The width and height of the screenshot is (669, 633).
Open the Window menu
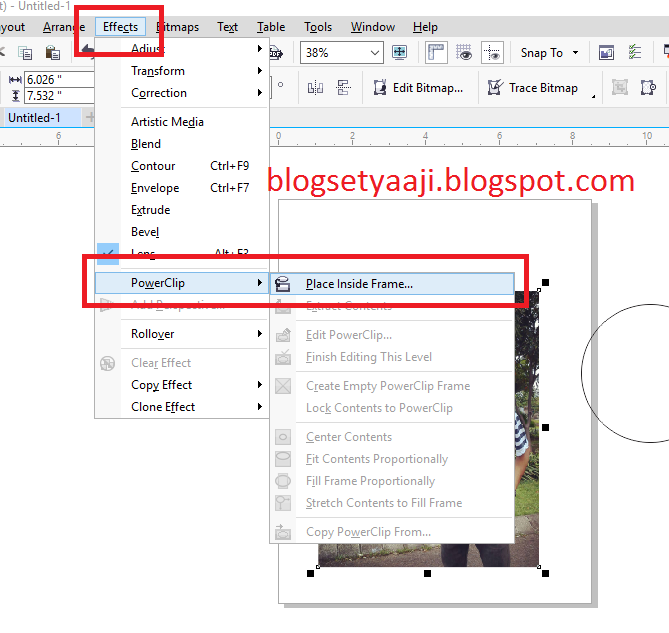click(372, 27)
